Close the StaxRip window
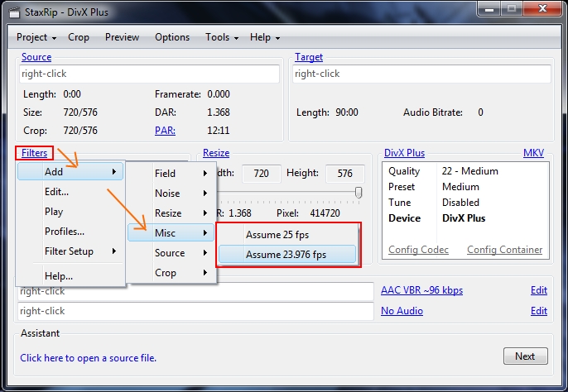This screenshot has height=392, width=568. pyautogui.click(x=542, y=9)
